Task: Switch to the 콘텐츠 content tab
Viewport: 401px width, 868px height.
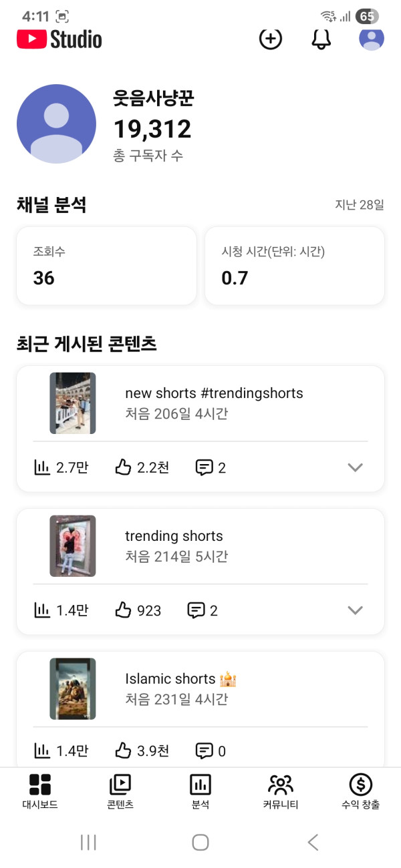Action: click(120, 791)
